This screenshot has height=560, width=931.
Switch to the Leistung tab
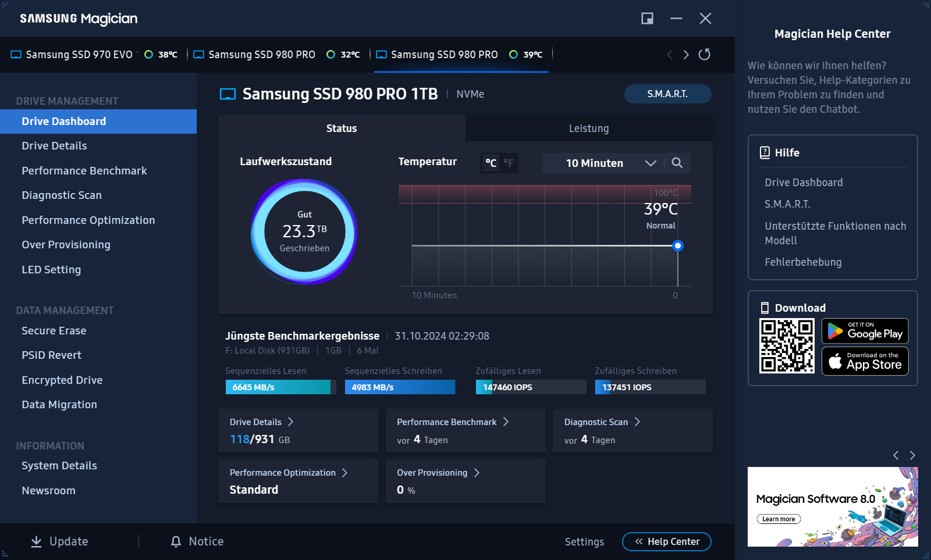(x=589, y=129)
